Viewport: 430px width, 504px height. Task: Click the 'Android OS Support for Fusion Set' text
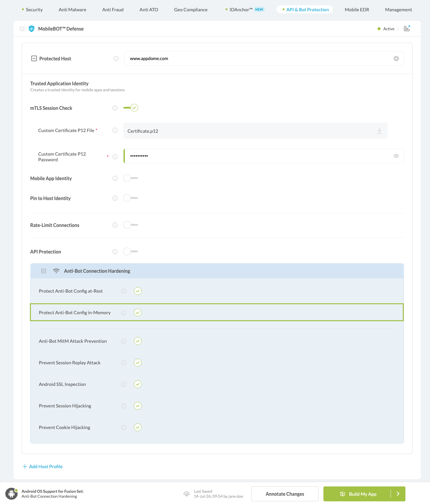(52, 491)
